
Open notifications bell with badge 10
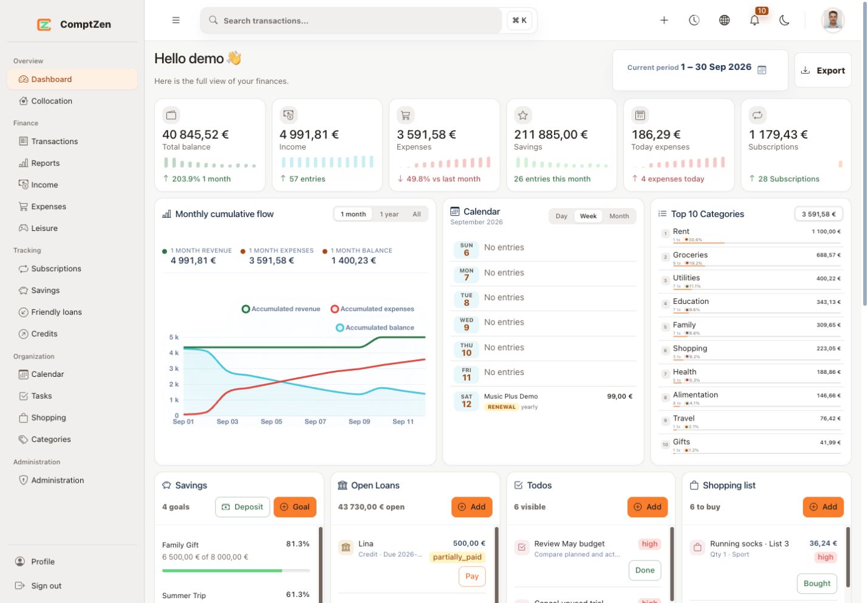tap(754, 20)
